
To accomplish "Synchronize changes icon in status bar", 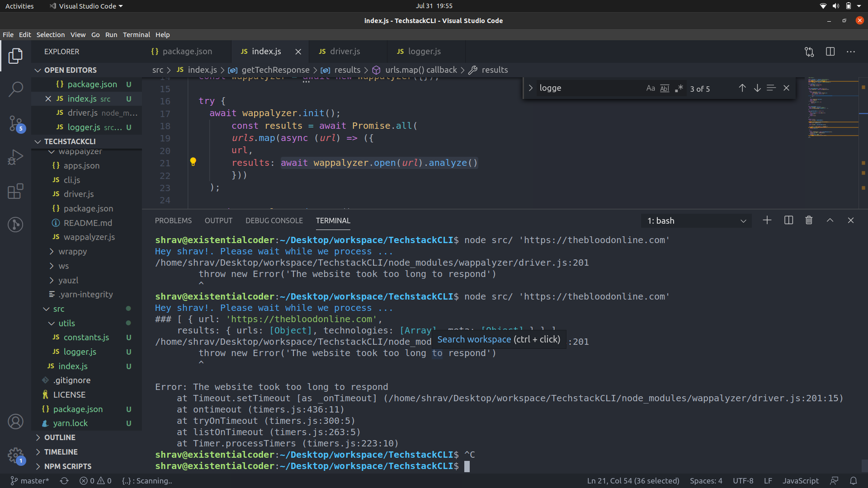I will (64, 481).
